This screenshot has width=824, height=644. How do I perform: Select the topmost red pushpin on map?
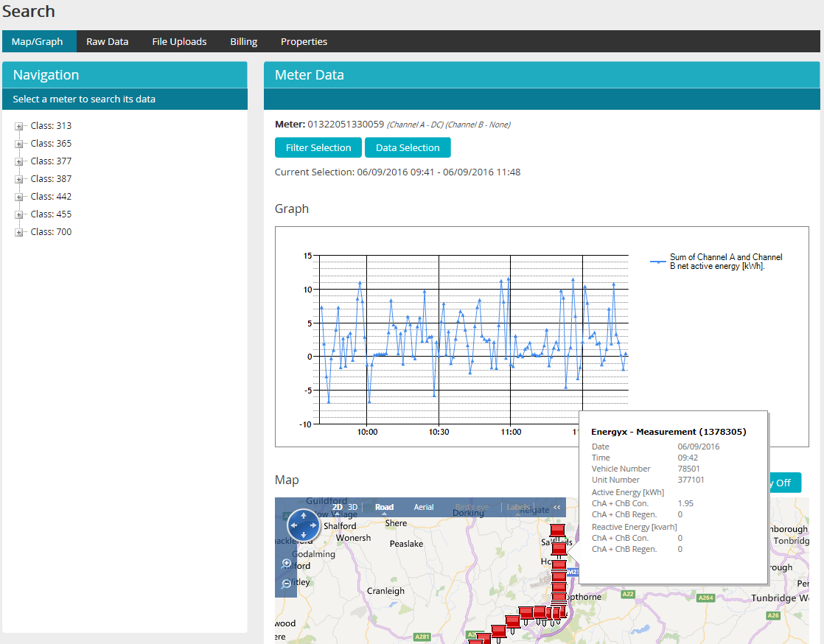pos(557,531)
